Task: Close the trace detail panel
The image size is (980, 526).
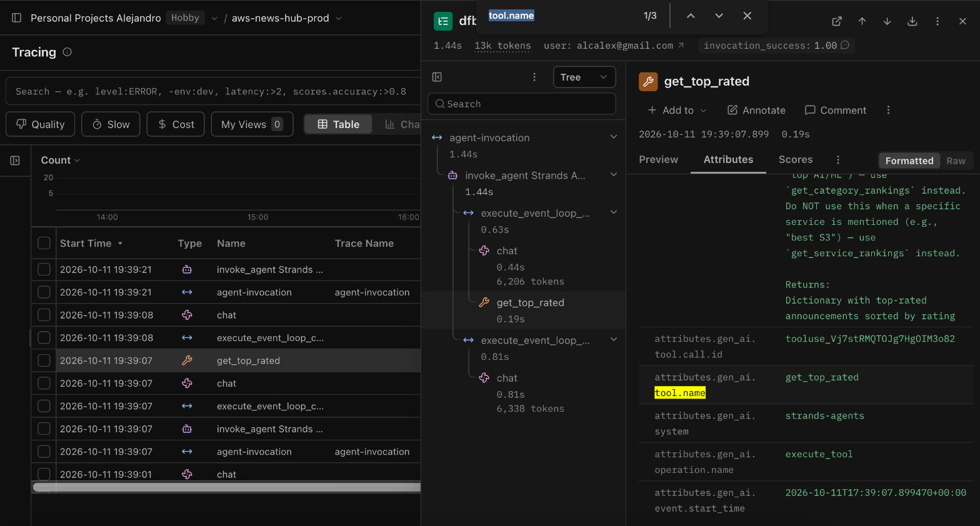Action: (x=962, y=21)
